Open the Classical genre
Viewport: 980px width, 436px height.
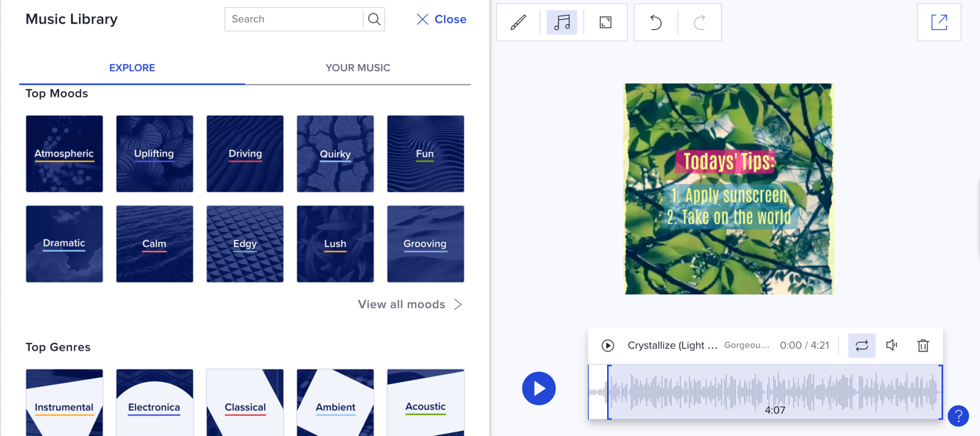click(245, 403)
